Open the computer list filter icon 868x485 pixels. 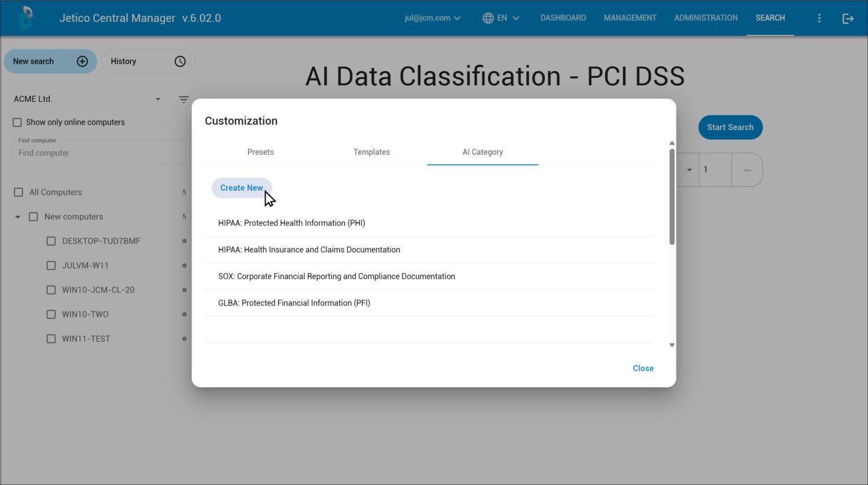(184, 99)
